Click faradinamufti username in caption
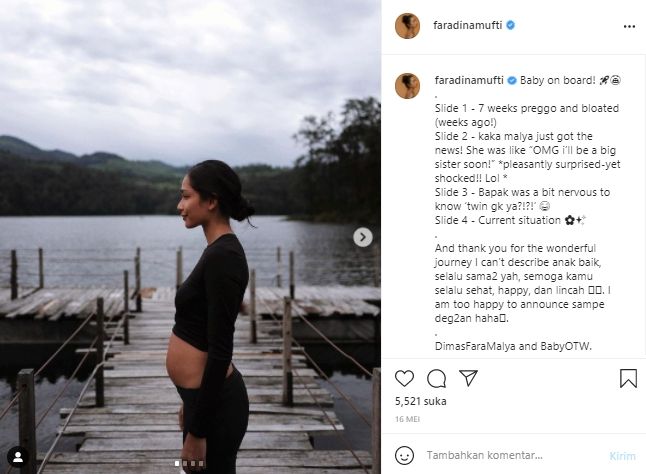Viewport: 646px width, 474px height. pos(467,79)
